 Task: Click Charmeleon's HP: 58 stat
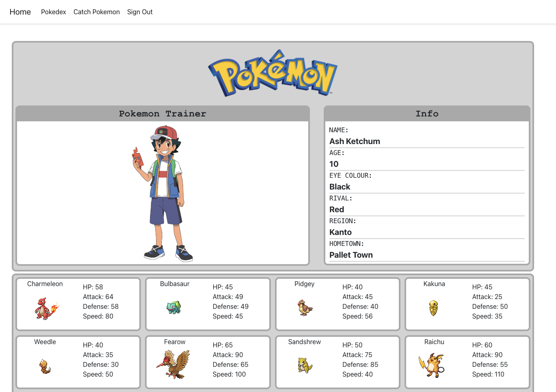[x=93, y=287]
